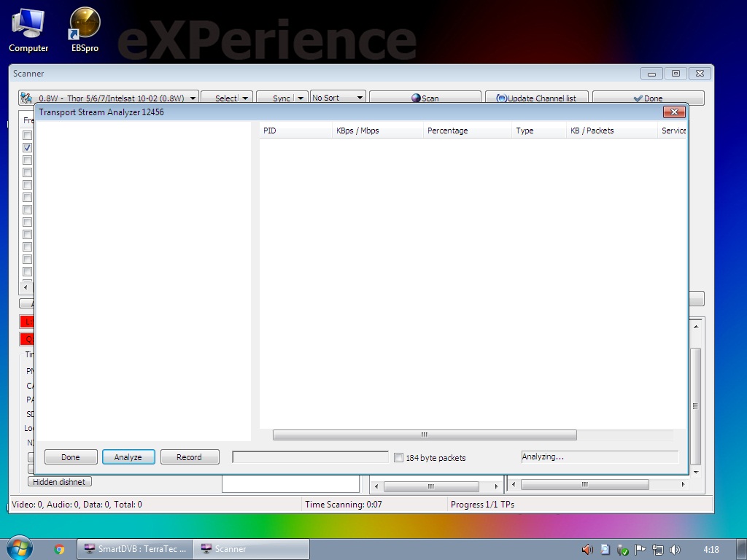Launch Chrome from the taskbar

pyautogui.click(x=59, y=550)
